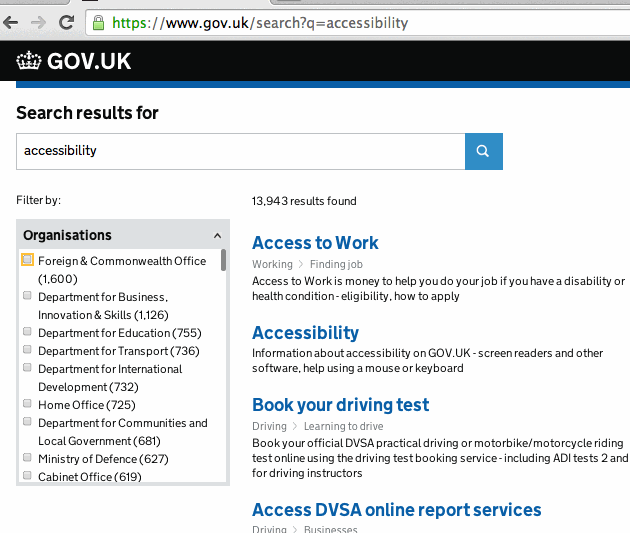
Task: Click the Finding job breadcrumb link
Action: (x=336, y=264)
